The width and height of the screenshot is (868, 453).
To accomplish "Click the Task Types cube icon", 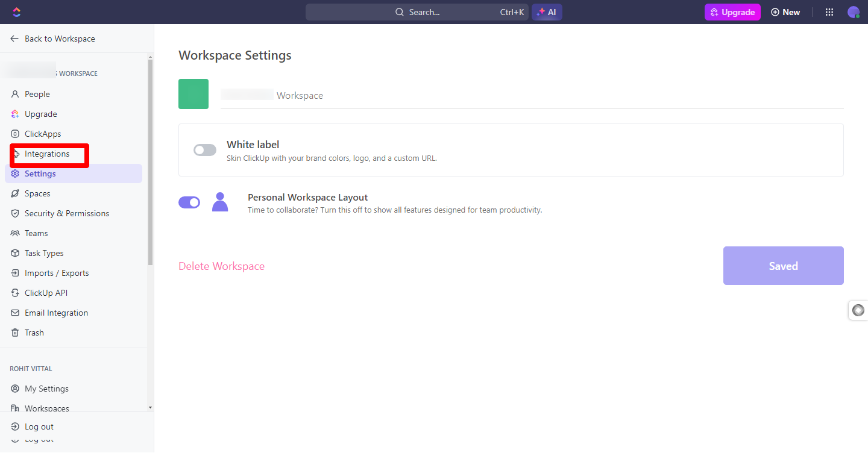I will 15,253.
